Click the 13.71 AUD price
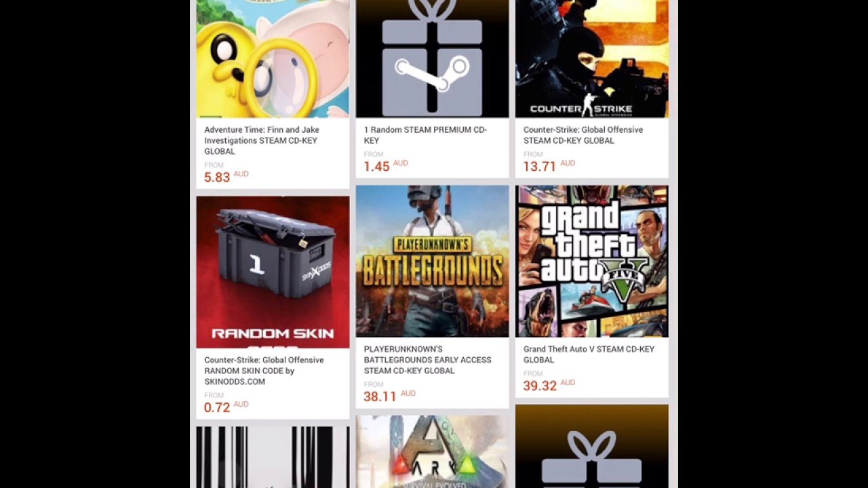 549,165
